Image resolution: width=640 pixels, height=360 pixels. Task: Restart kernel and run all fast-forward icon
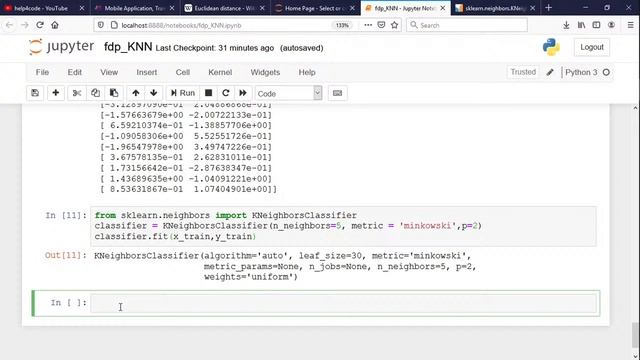(243, 93)
